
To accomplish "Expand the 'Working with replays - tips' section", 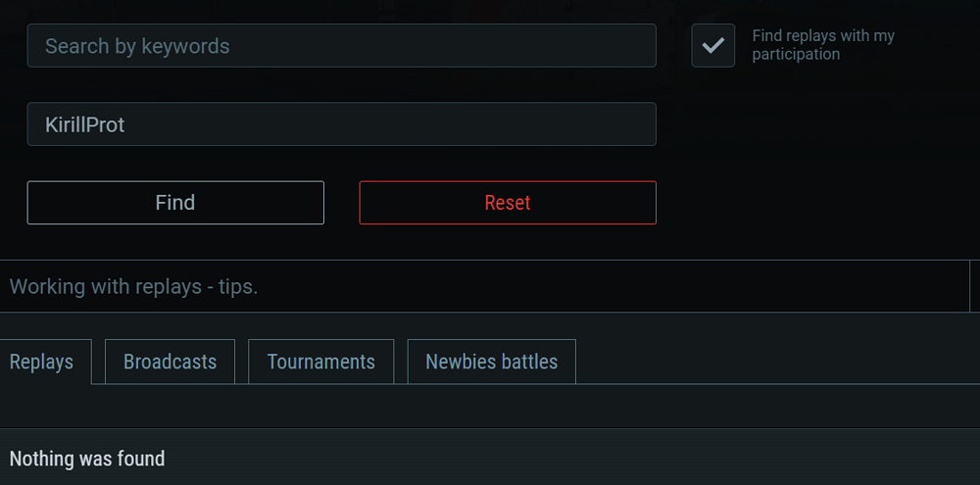I will (133, 287).
